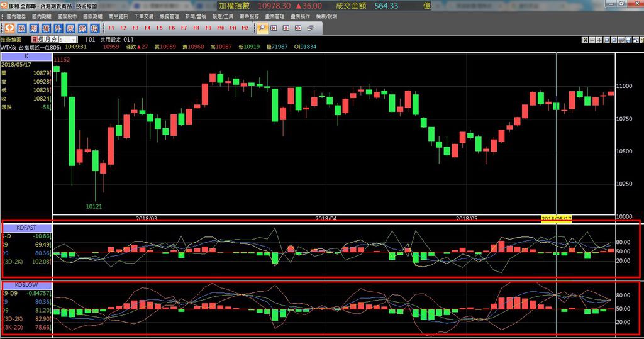This screenshot has width=644, height=339.
Task: Click the shrink arrows icon on chart toolbar
Action: [584, 40]
